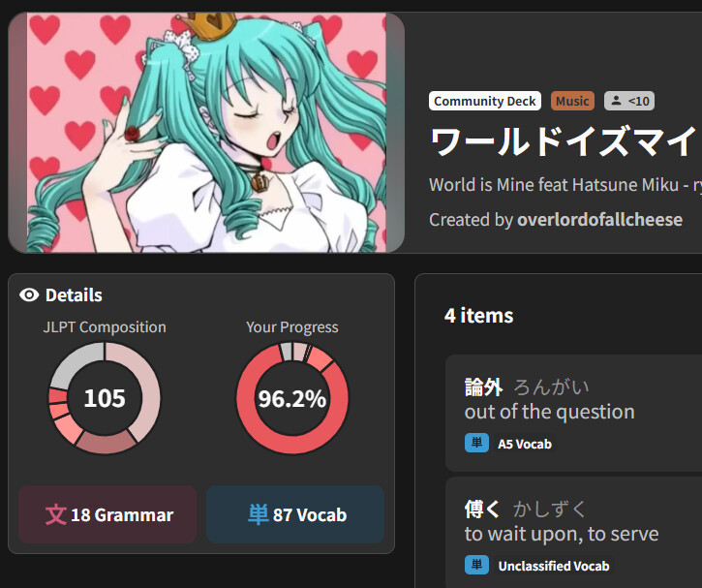Image resolution: width=702 pixels, height=588 pixels.
Task: Click the JLPT Composition donut chart center
Action: tap(105, 398)
